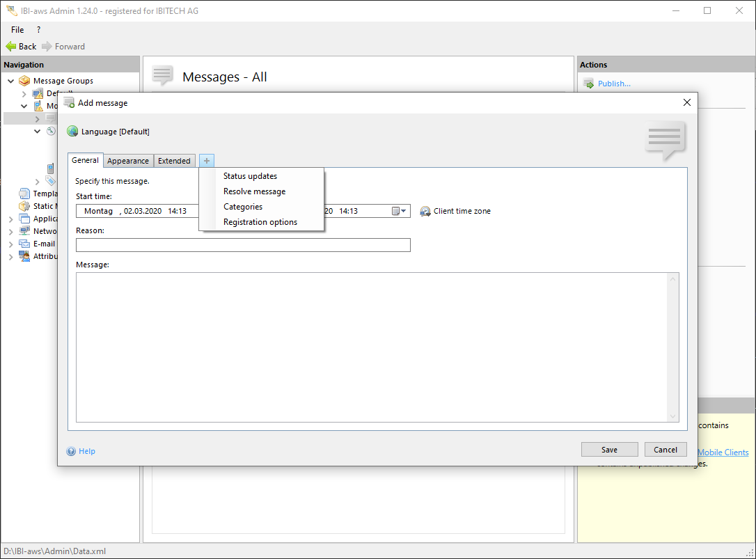This screenshot has height=559, width=756.
Task: Click the blue Help question-mark icon
Action: click(x=71, y=451)
